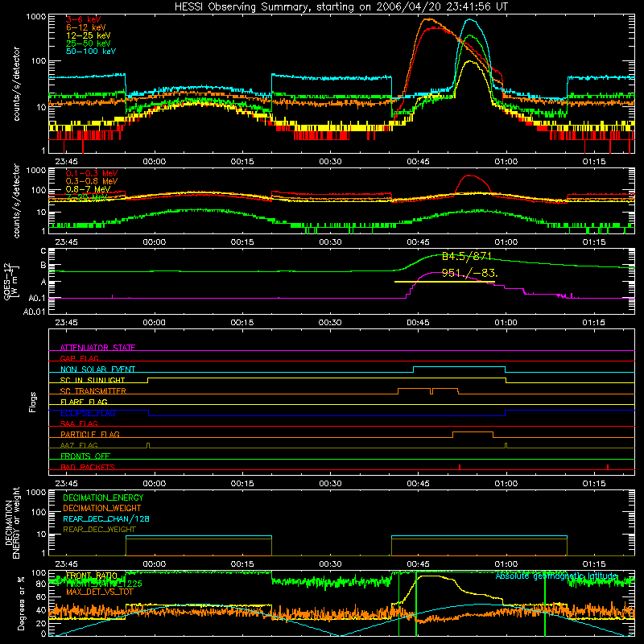Select the ATTENUATOR_STATE flag label

tap(97, 348)
